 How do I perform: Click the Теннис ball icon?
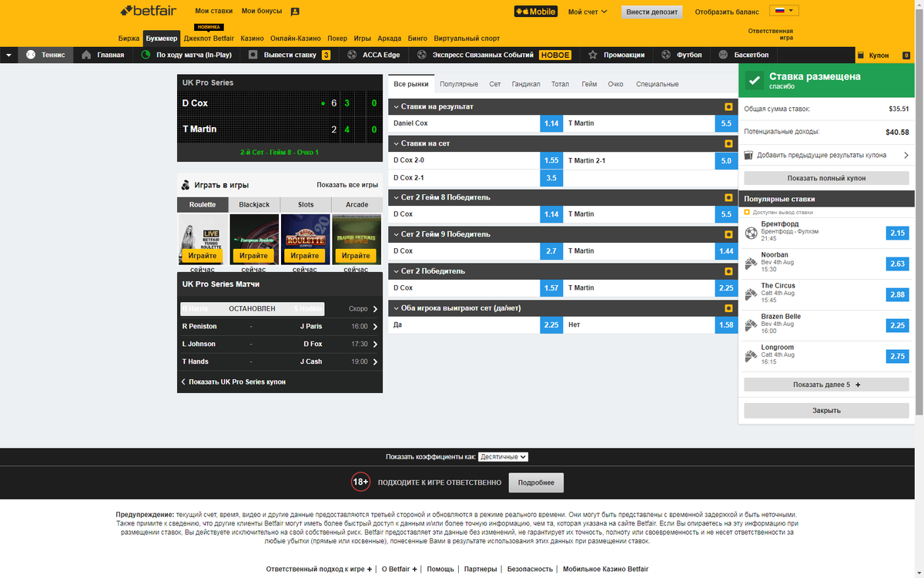click(x=31, y=55)
